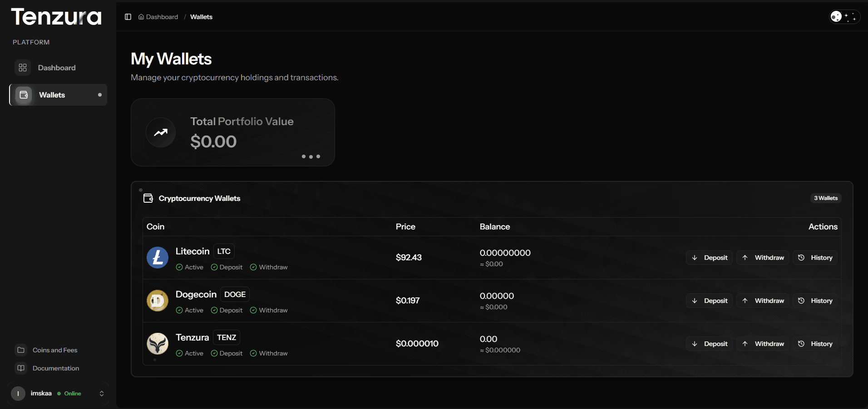Click the Wallets breadcrumb
Screen dimensions: 868x409
[201, 17]
